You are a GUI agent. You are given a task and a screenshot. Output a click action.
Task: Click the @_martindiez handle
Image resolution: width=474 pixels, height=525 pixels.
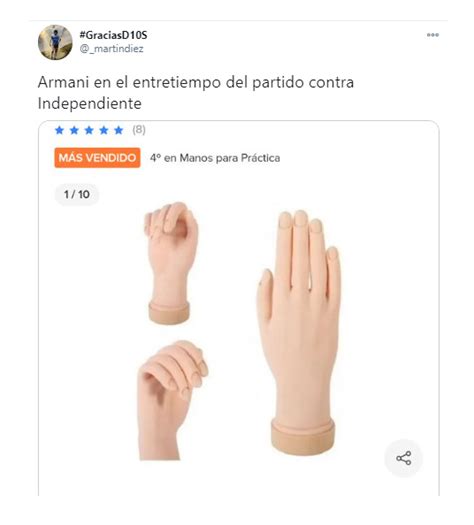(x=111, y=49)
